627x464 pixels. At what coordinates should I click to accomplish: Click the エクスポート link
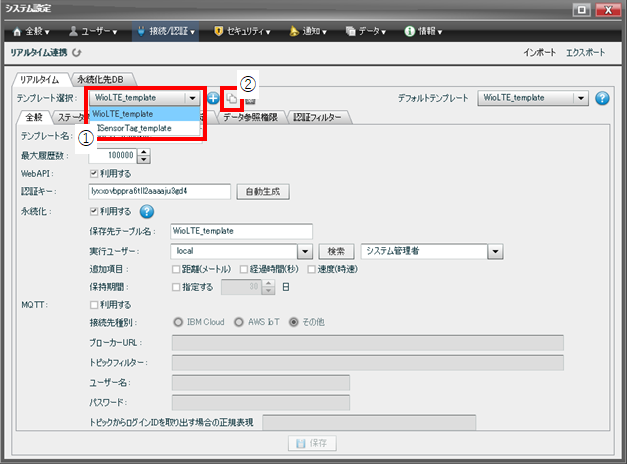[x=585, y=53]
